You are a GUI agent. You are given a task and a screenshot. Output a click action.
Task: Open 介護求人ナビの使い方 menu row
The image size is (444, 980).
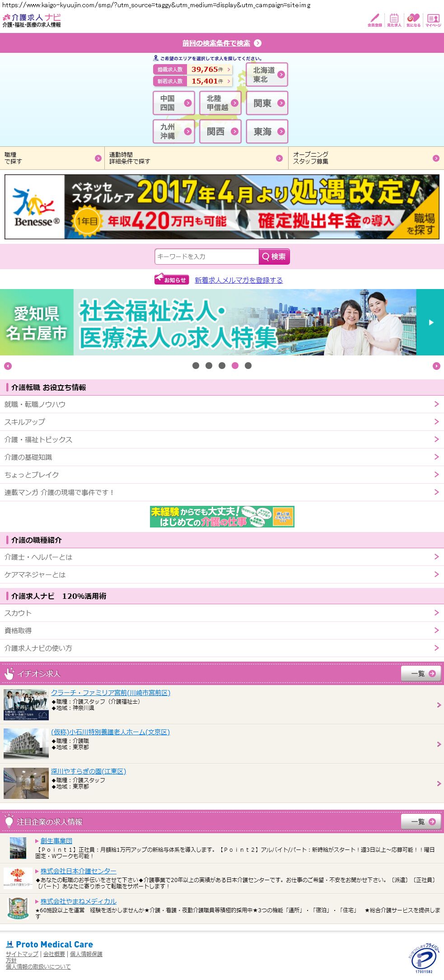222,648
